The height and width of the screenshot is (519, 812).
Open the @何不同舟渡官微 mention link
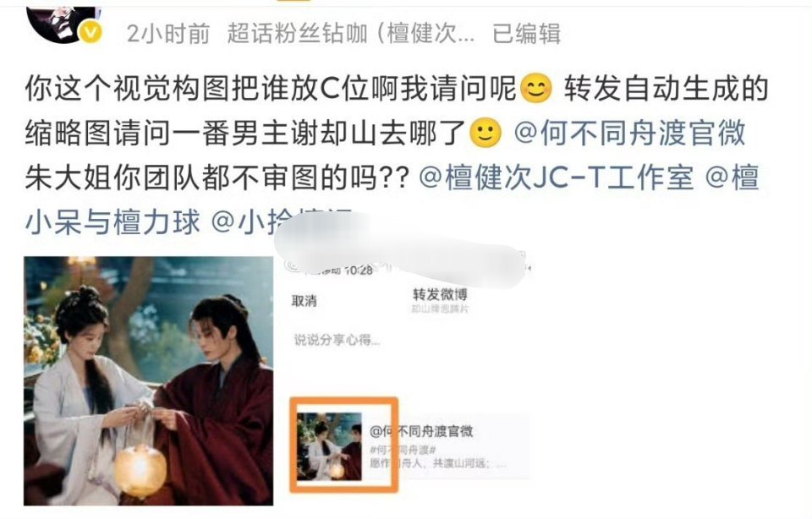click(629, 133)
